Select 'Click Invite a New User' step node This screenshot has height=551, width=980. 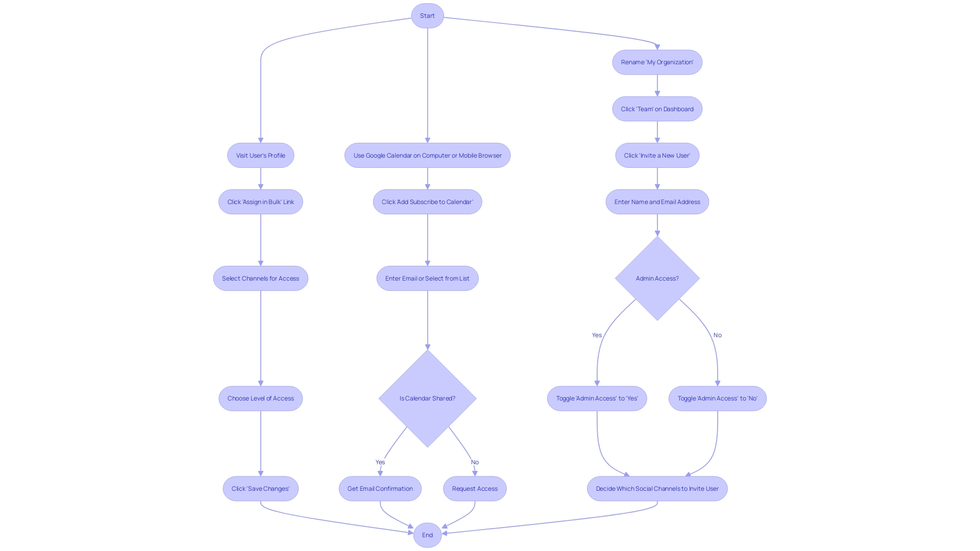pos(656,156)
